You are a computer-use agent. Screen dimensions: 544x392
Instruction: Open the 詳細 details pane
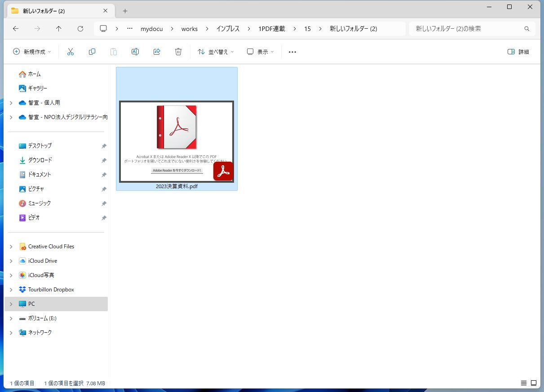click(x=518, y=51)
